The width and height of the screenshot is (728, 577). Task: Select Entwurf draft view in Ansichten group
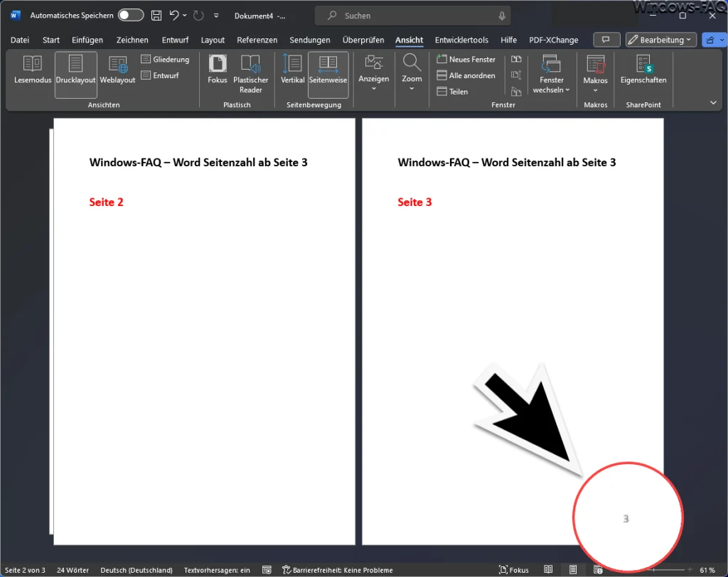[x=160, y=75]
